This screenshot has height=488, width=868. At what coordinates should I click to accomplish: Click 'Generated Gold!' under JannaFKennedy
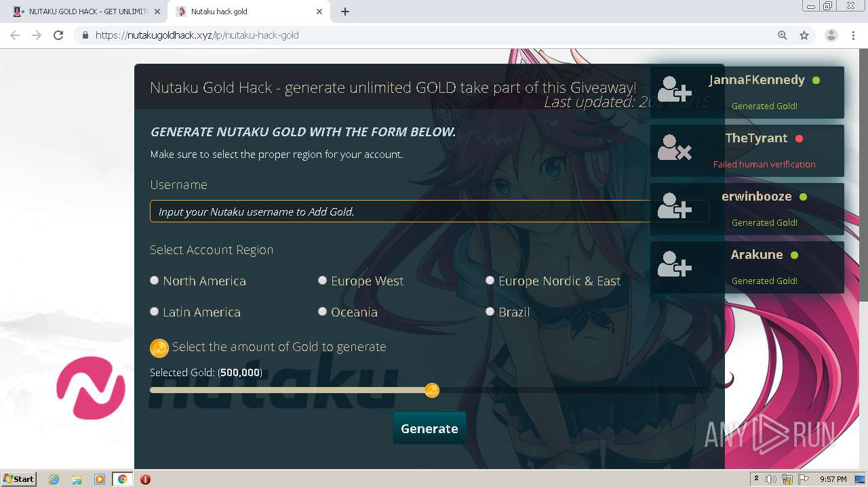pyautogui.click(x=764, y=106)
